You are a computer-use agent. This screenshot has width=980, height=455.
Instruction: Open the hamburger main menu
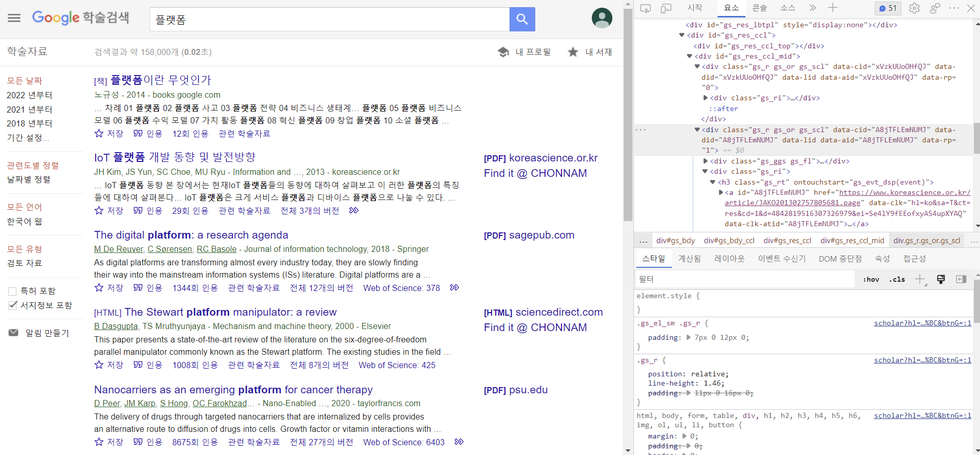click(x=14, y=18)
